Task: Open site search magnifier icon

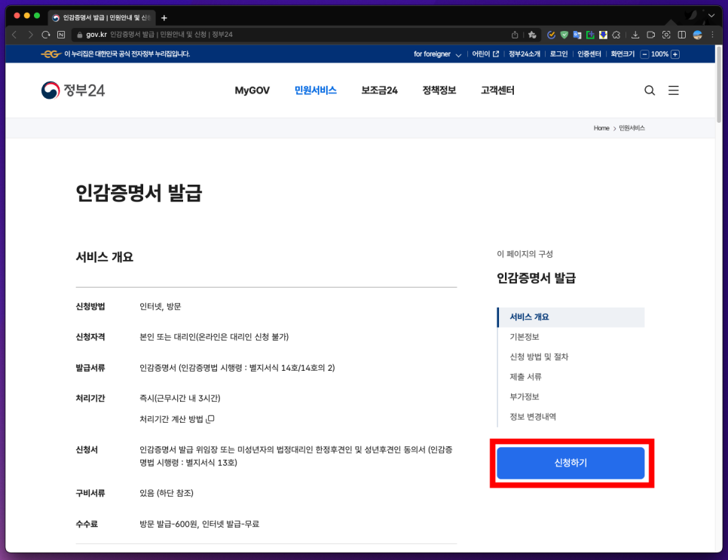Action: 650,90
